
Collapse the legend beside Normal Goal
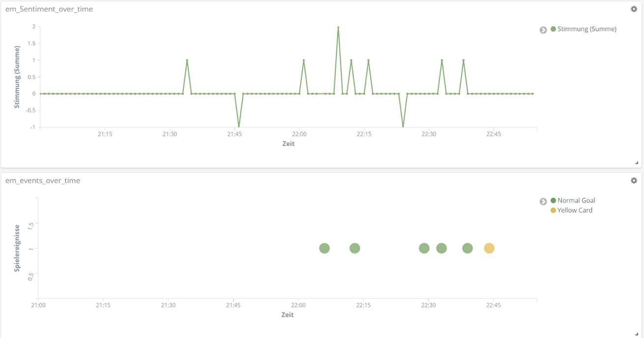[543, 201]
